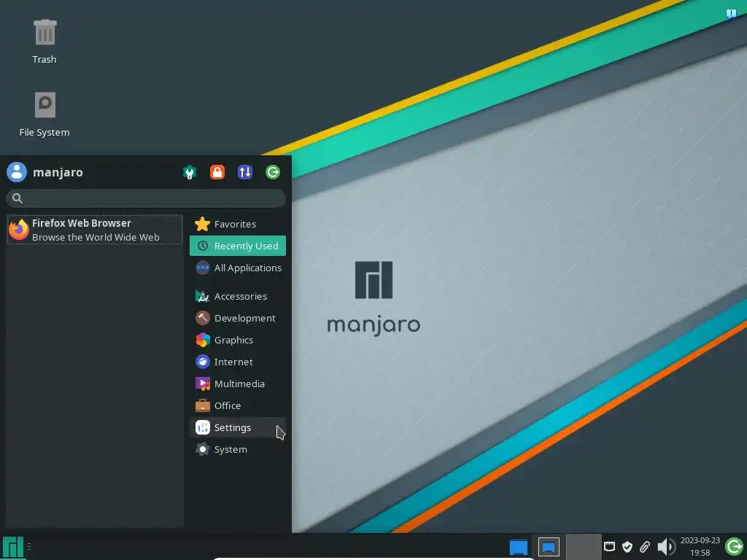
Task: Click the green log out icon in menu
Action: click(273, 172)
